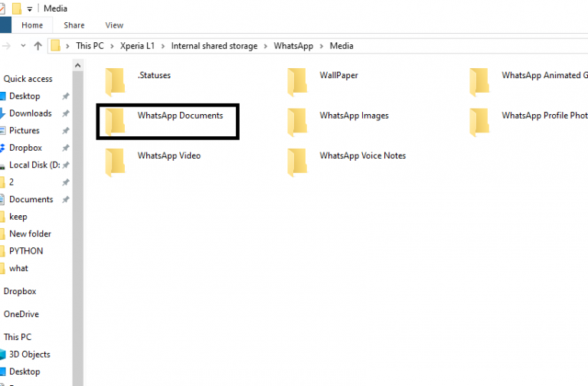Open Documents in Quick access
The image size is (588, 386).
(31, 200)
